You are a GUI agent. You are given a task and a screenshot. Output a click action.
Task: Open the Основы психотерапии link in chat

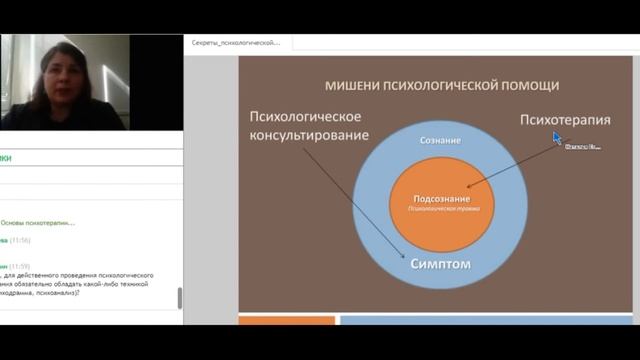38,223
